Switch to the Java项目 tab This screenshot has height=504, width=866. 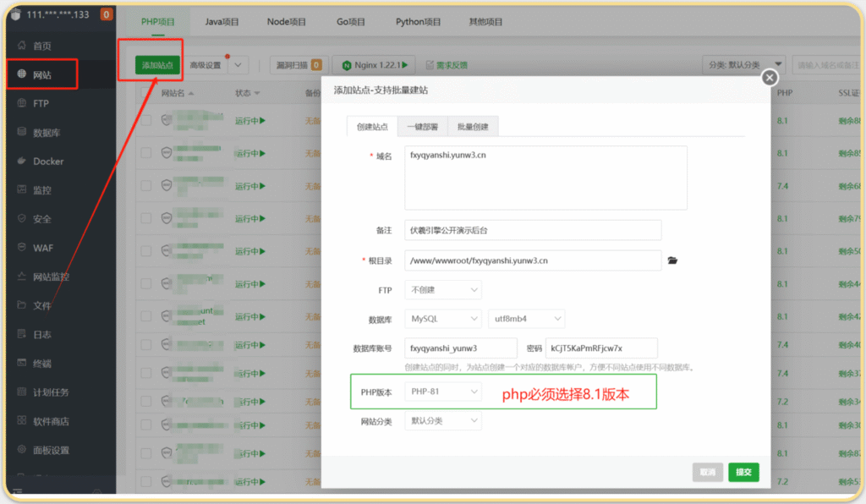click(x=222, y=22)
